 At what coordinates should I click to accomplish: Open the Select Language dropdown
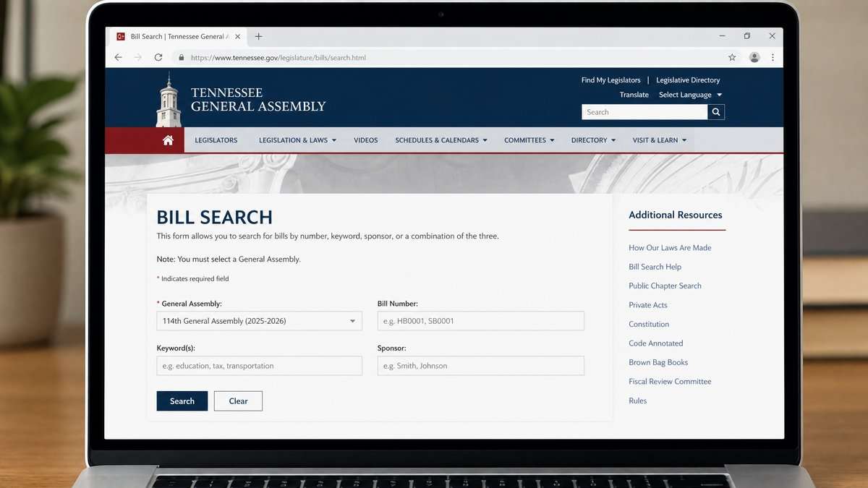pyautogui.click(x=690, y=95)
